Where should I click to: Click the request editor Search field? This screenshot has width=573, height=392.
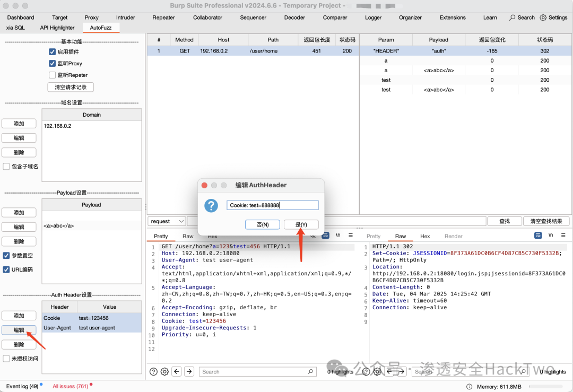coord(258,371)
